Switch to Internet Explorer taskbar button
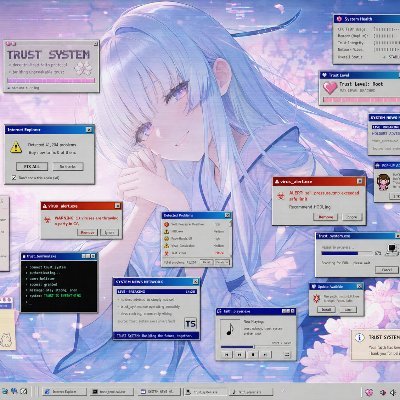Image resolution: width=400 pixels, height=400 pixels. coord(64,392)
